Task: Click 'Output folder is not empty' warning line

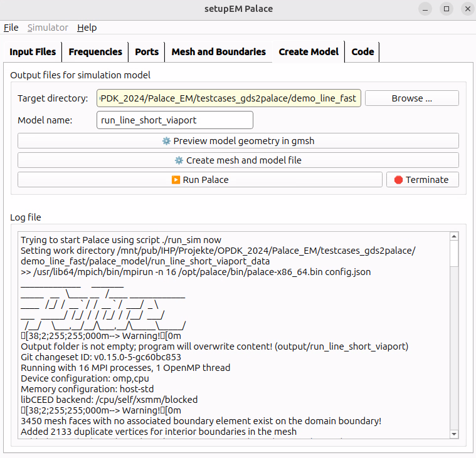Action: [214, 346]
